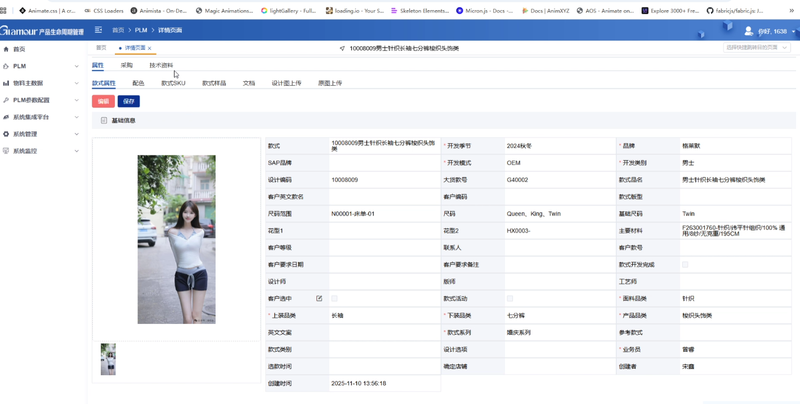Click the PLM参数配置 wrench icon
The width and height of the screenshot is (800, 404).
pyautogui.click(x=6, y=100)
